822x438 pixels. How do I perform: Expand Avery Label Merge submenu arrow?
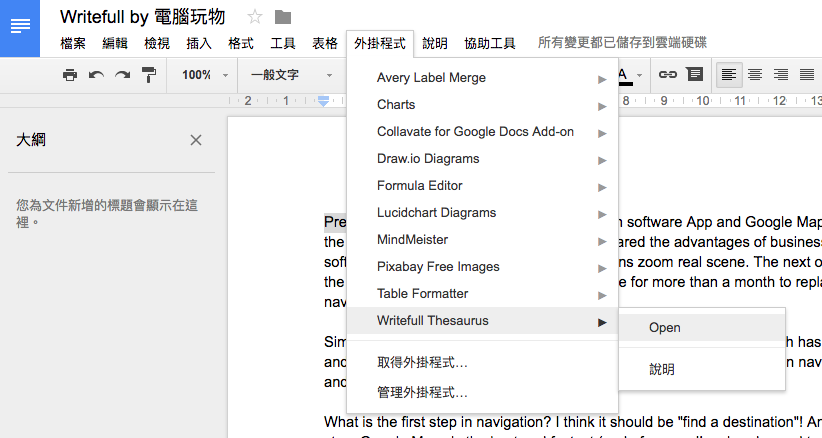(602, 80)
